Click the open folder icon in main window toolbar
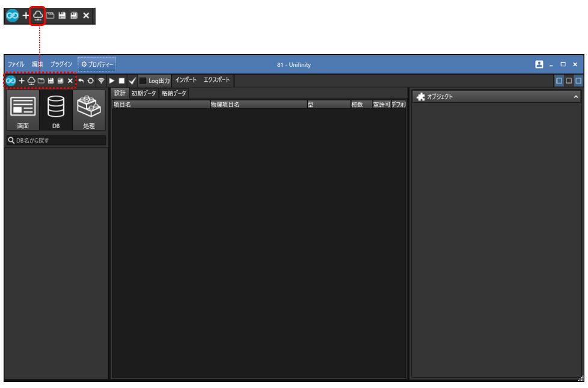This screenshot has width=588, height=388. [41, 81]
